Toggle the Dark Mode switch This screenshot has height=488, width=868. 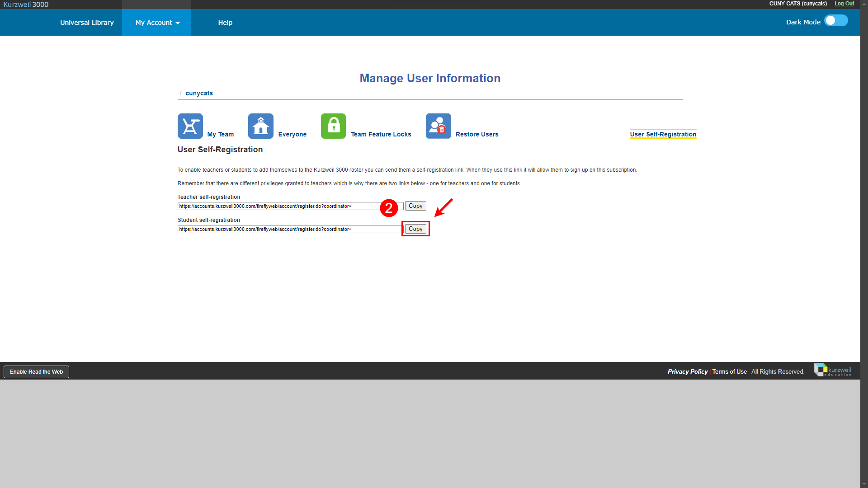tap(836, 21)
